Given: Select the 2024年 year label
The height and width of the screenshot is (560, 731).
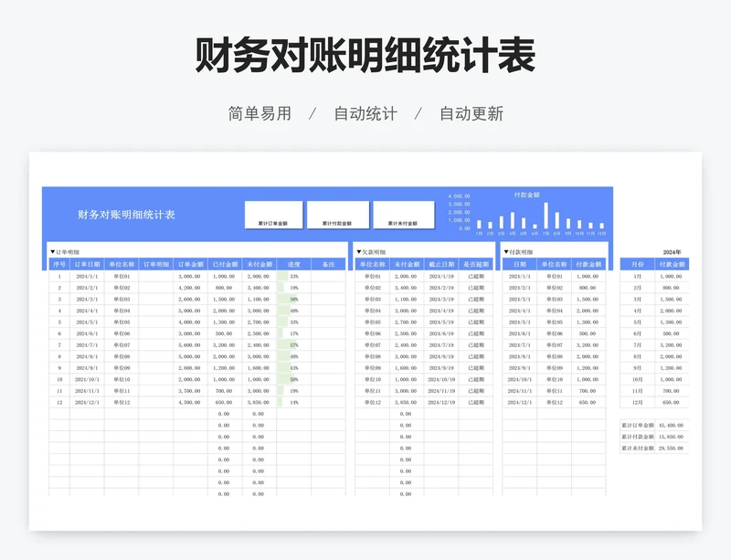Looking at the screenshot, I should point(672,252).
